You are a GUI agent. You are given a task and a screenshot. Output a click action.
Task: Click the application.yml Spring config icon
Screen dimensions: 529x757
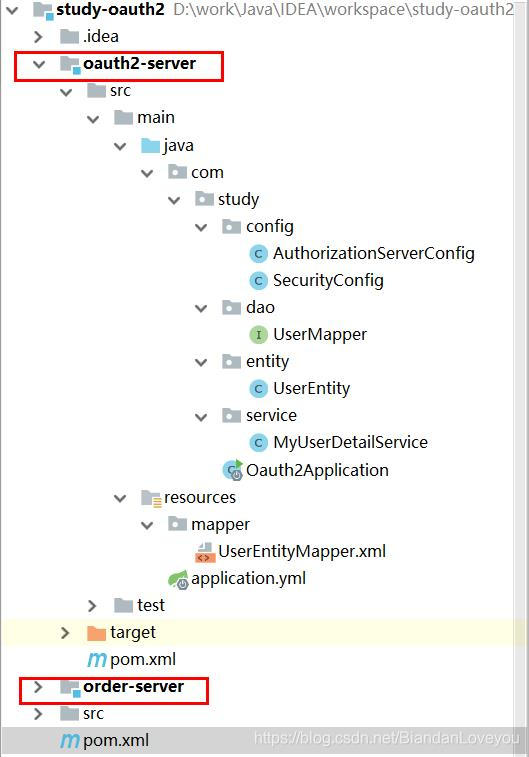tap(178, 579)
